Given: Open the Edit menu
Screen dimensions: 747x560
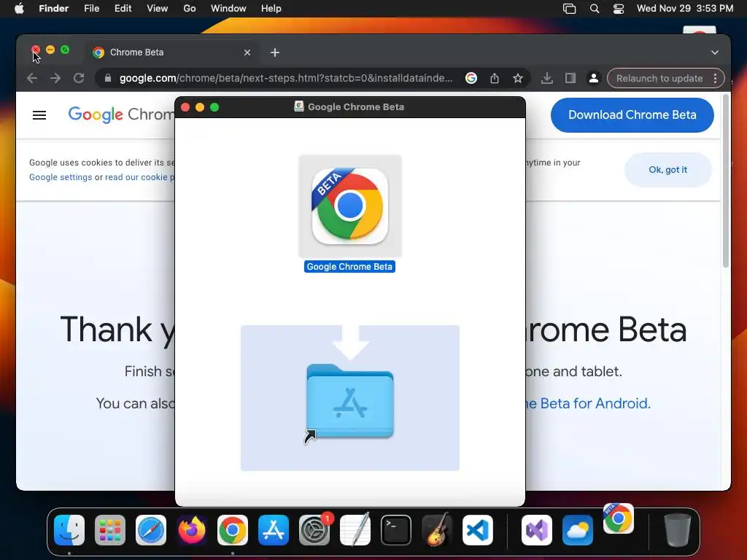Looking at the screenshot, I should 123,9.
